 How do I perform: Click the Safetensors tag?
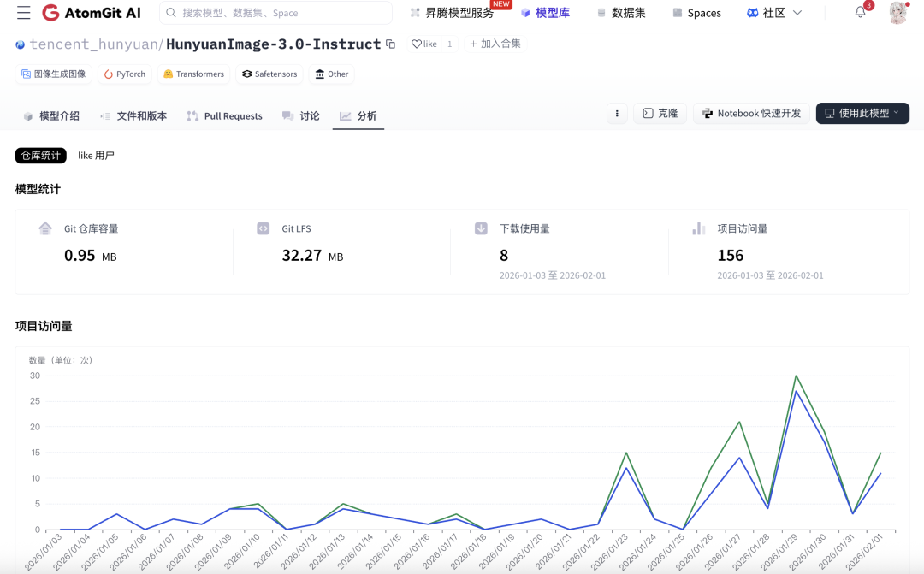point(269,74)
